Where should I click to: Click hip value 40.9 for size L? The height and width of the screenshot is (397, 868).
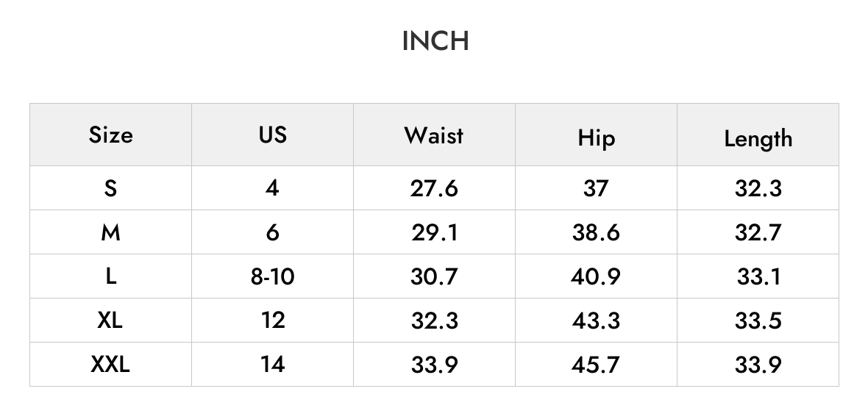pos(596,276)
